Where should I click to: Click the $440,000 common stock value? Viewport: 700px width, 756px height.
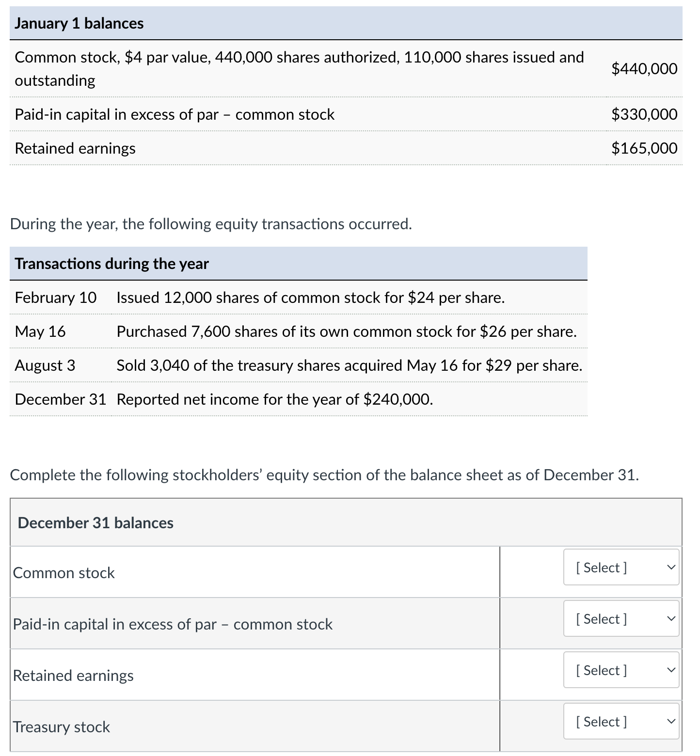click(x=644, y=68)
